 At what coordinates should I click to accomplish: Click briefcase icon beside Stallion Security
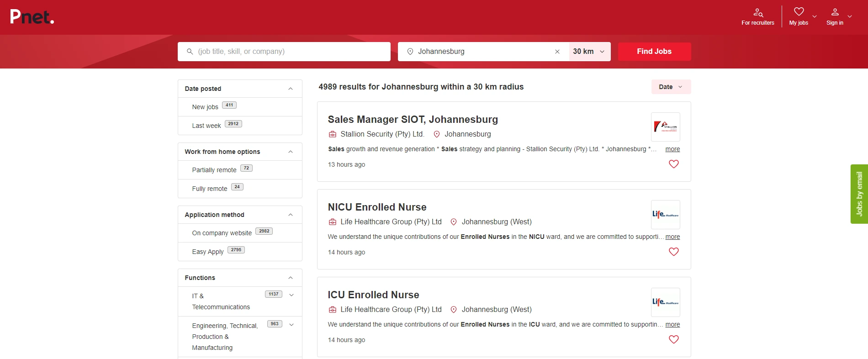click(333, 134)
